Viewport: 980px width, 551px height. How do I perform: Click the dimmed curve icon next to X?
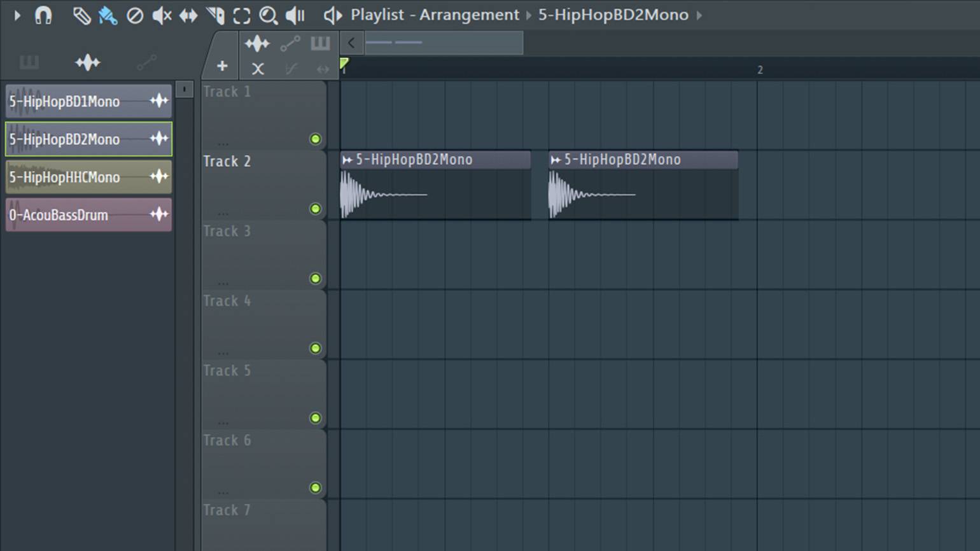[291, 69]
